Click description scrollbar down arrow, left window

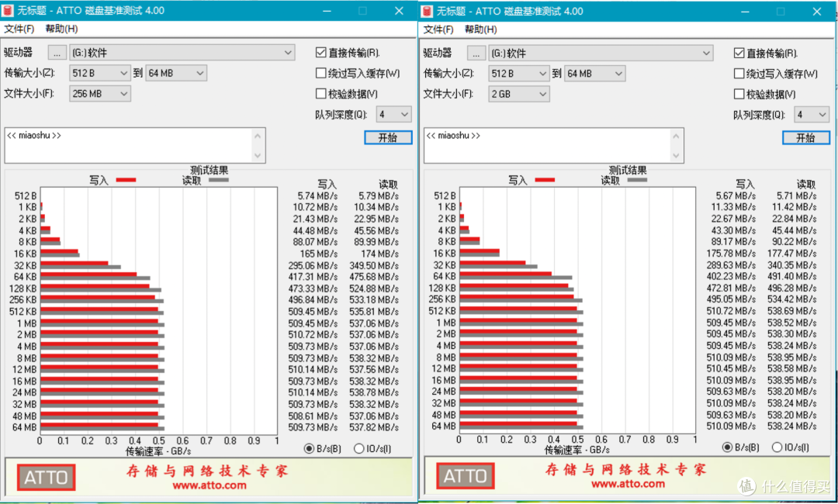coord(258,155)
